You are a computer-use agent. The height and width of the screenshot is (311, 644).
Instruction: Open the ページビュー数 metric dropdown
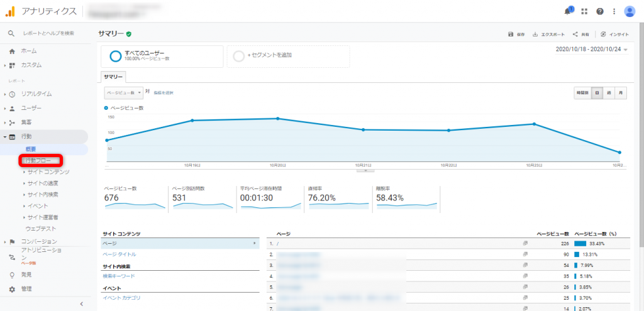[124, 93]
